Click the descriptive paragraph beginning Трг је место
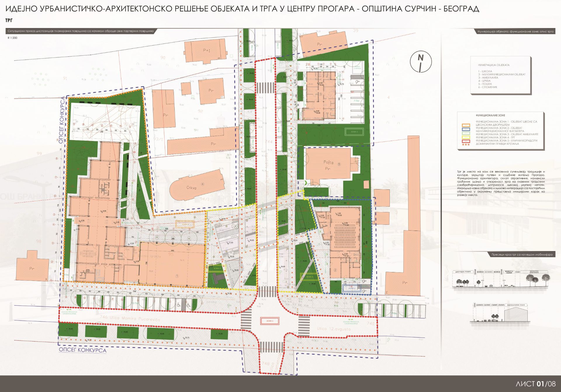Viewport: 561px width, 392px height. point(501,183)
